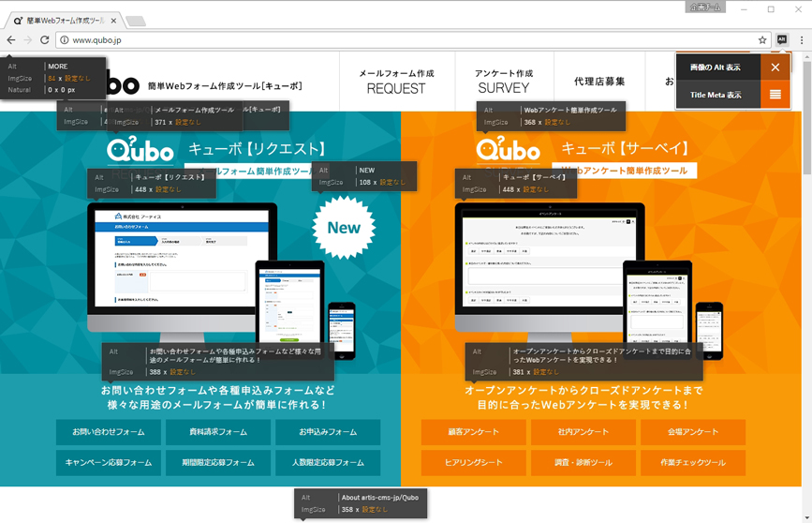Click 調査・診断ツール button
This screenshot has width=812, height=523.
(x=583, y=462)
